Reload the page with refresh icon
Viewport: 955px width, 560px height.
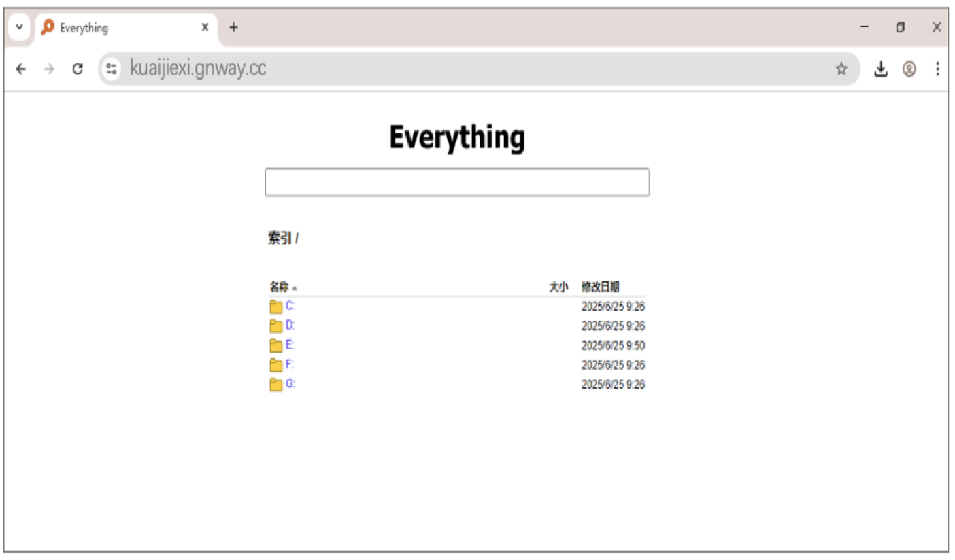coord(78,69)
